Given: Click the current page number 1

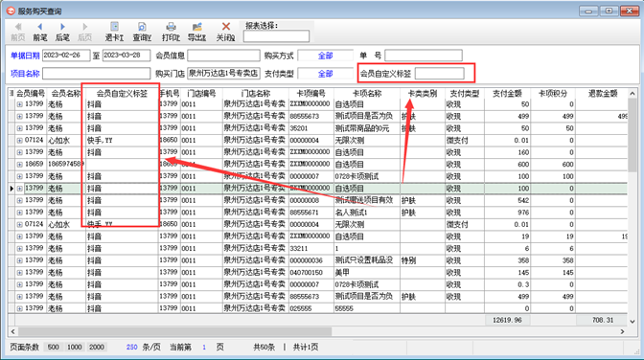Looking at the screenshot, I should tap(204, 348).
